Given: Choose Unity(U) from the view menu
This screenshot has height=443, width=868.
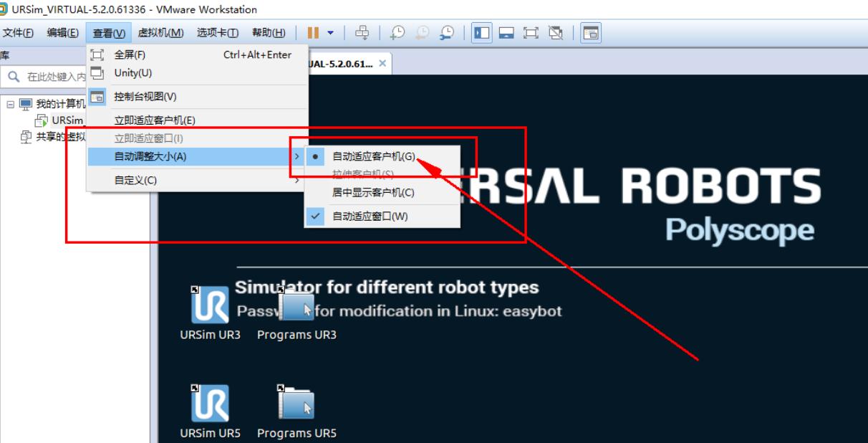Looking at the screenshot, I should 197,72.
